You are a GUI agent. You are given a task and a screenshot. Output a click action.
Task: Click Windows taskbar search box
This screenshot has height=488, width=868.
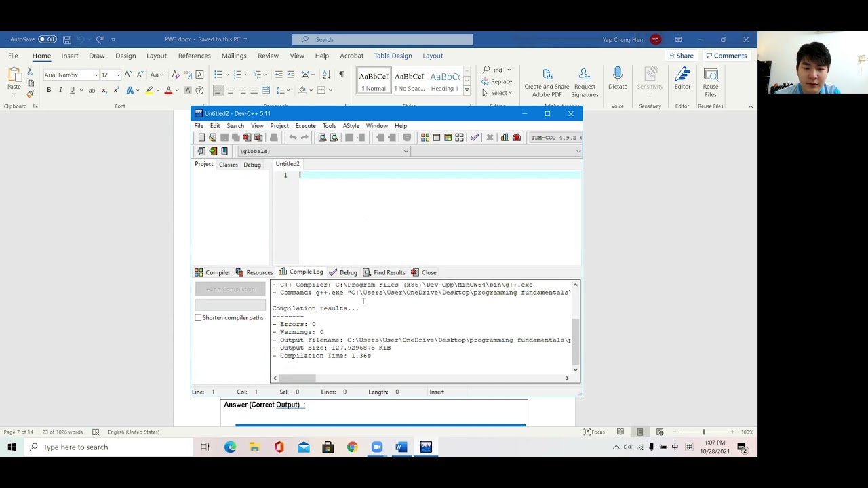pyautogui.click(x=108, y=447)
